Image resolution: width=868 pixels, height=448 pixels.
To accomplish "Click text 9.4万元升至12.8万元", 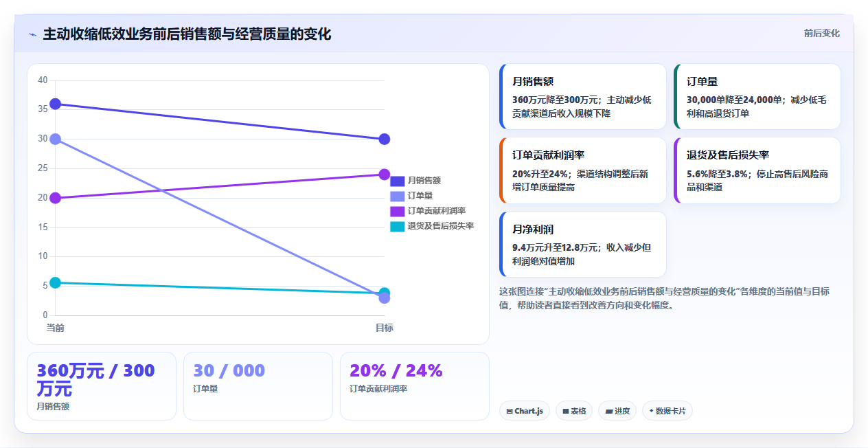I will (x=555, y=247).
